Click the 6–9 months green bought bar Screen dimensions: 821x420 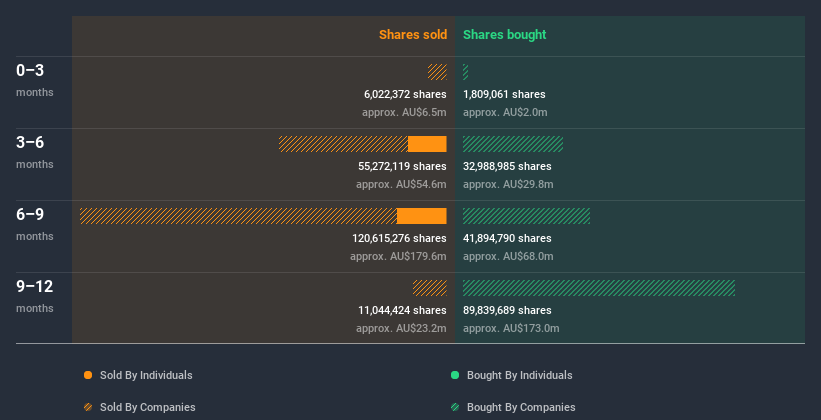526,216
